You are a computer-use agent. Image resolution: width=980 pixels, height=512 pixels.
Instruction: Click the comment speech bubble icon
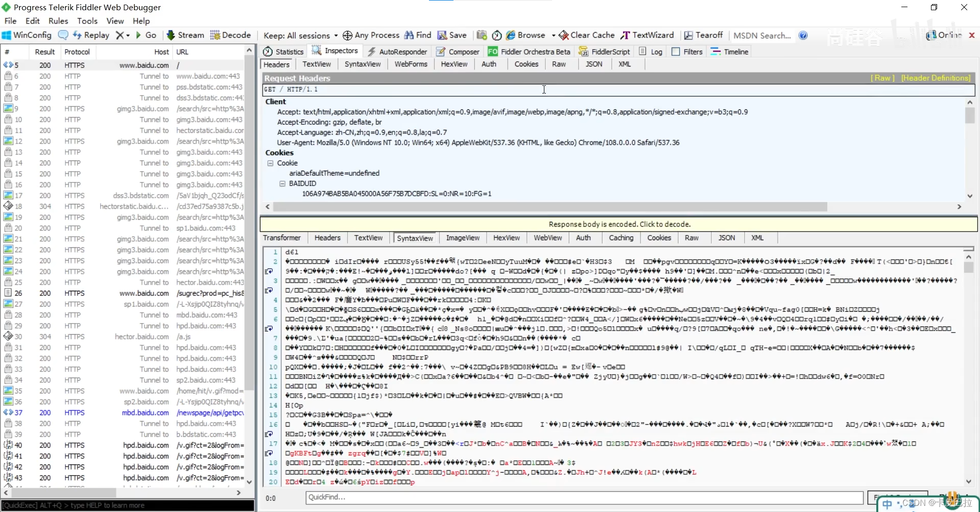(x=63, y=35)
